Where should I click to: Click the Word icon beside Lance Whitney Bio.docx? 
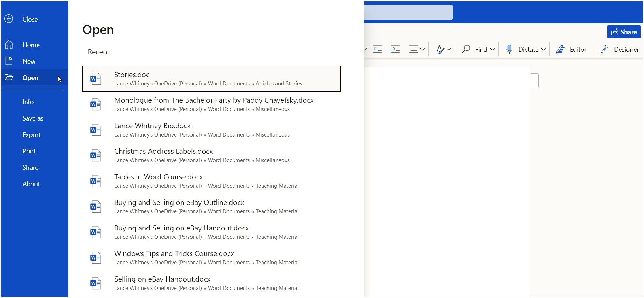click(x=96, y=130)
